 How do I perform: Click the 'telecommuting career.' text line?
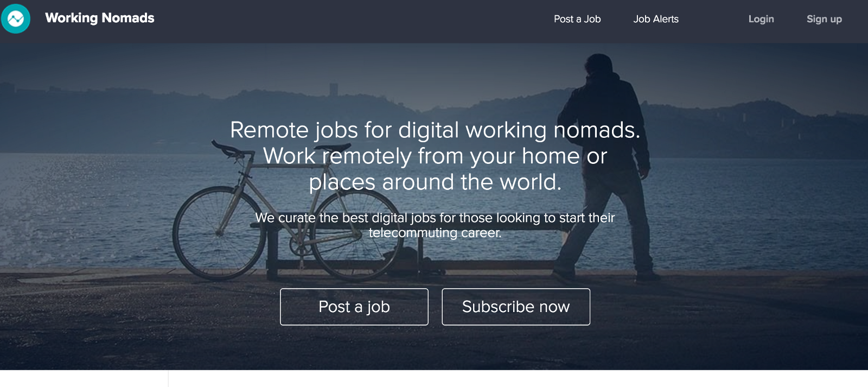coord(435,233)
